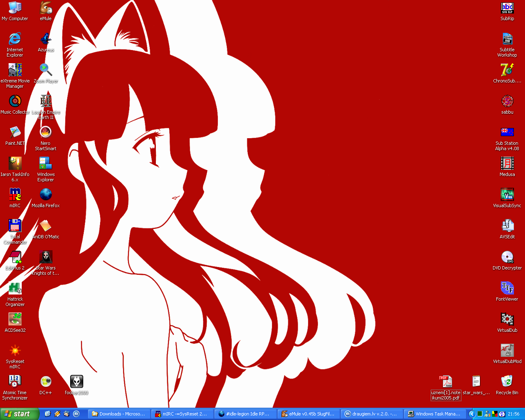The height and width of the screenshot is (420, 525).
Task: Open ChronoSub desktop shortcut
Action: (x=507, y=73)
